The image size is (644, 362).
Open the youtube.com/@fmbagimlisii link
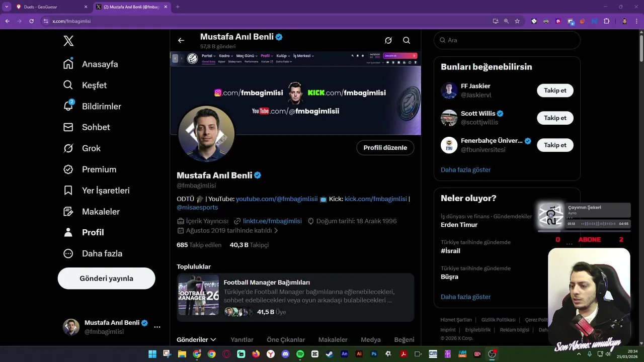pyautogui.click(x=277, y=199)
